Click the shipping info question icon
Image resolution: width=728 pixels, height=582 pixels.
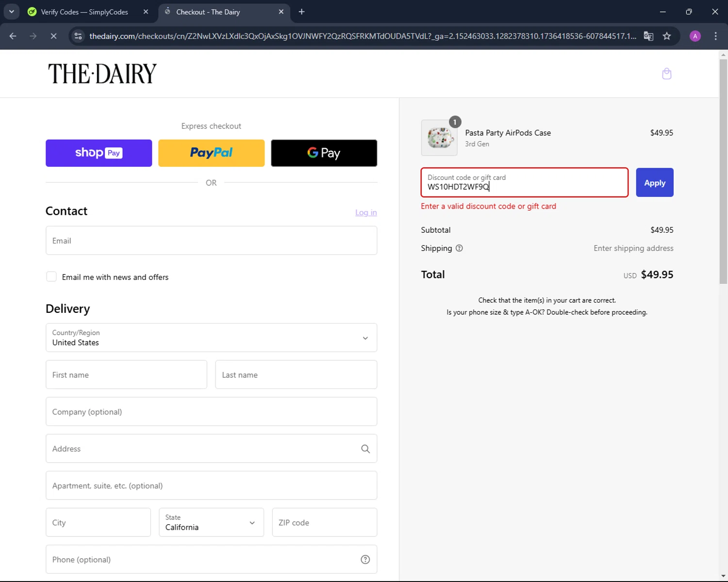(459, 248)
